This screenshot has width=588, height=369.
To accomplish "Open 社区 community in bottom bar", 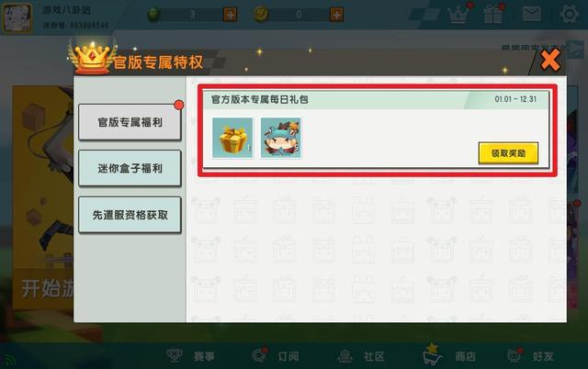I will click(361, 356).
